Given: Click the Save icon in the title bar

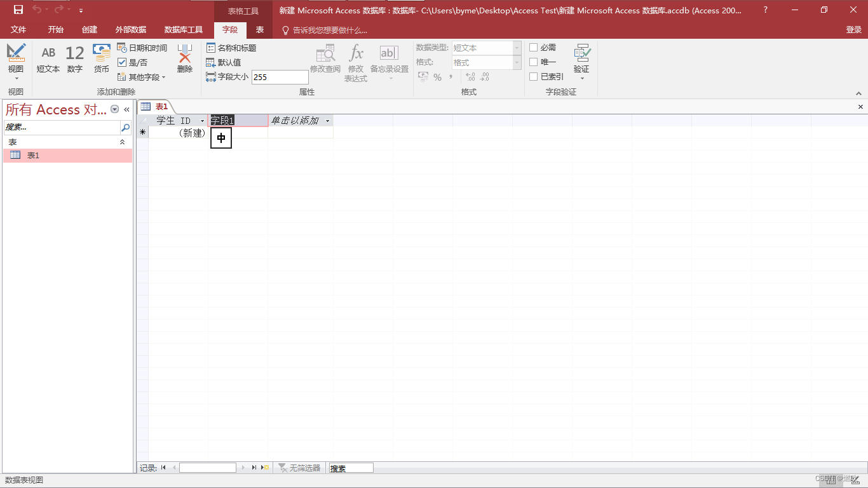Looking at the screenshot, I should tap(18, 10).
